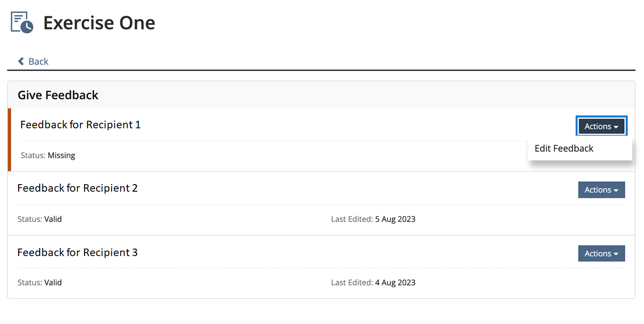Screen dimensions: 644x324
Task: Click the Valid status text for Recipient 2
Action: point(53,219)
